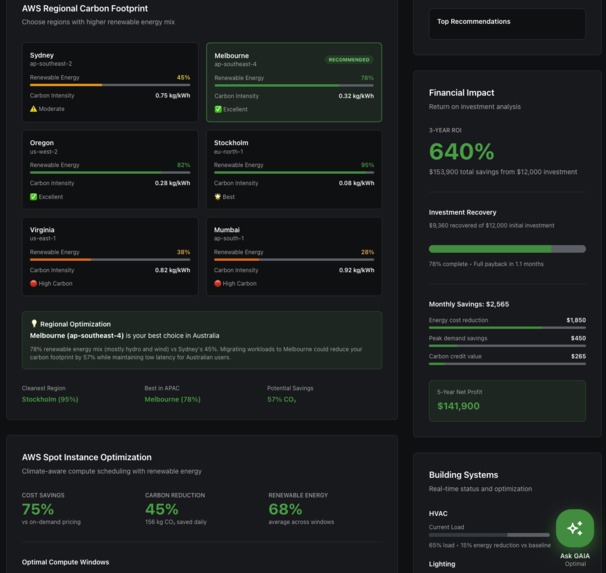Viewport: 606px width, 573px height.
Task: Click the Regional Optimization lightbulb icon
Action: [x=34, y=323]
